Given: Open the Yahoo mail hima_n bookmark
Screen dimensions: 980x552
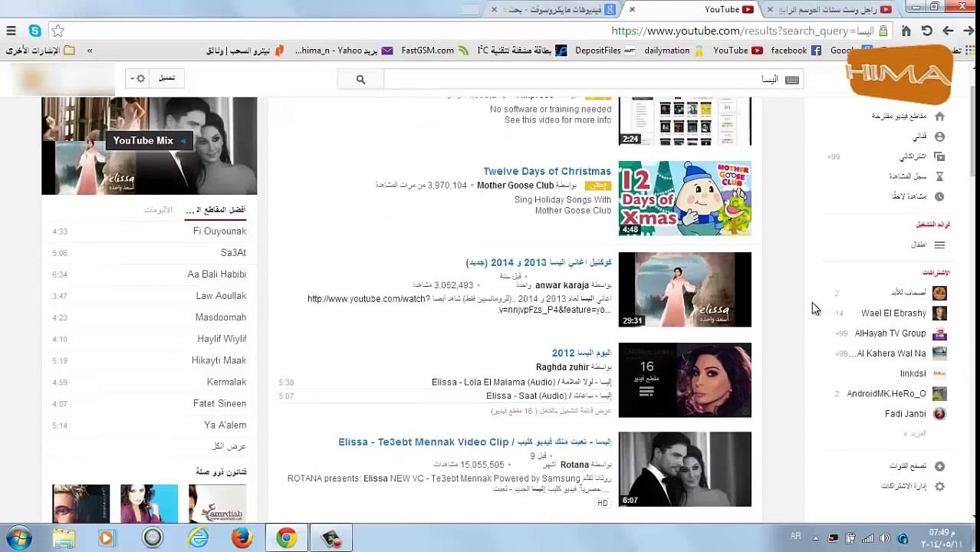Looking at the screenshot, I should pyautogui.click(x=344, y=51).
